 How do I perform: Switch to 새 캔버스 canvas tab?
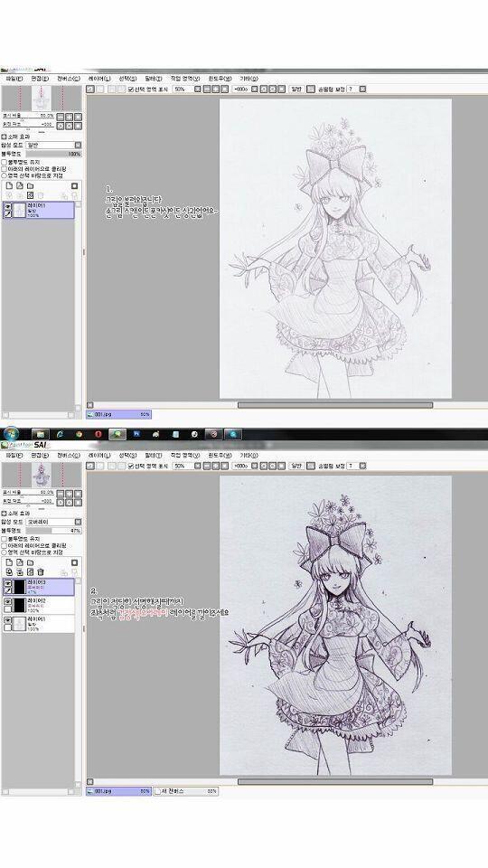tap(185, 791)
